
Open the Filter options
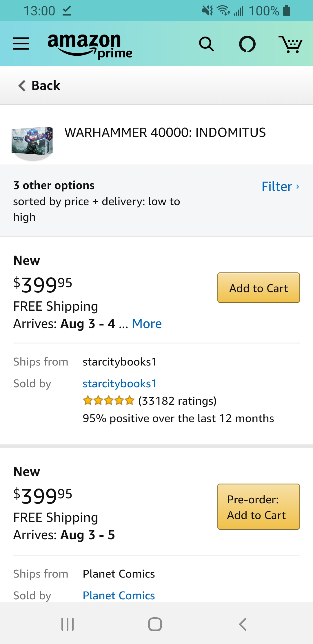click(281, 187)
